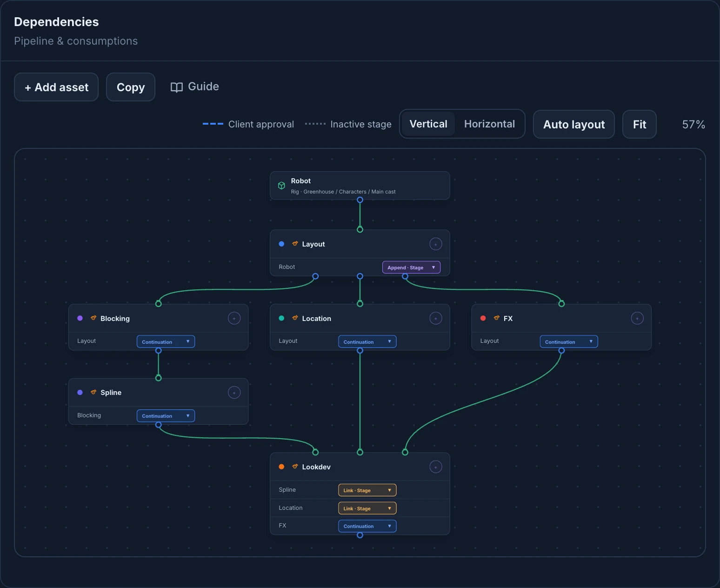Screen dimensions: 720x588
Task: Open the Continuation dropdown in Location node
Action: [367, 341]
